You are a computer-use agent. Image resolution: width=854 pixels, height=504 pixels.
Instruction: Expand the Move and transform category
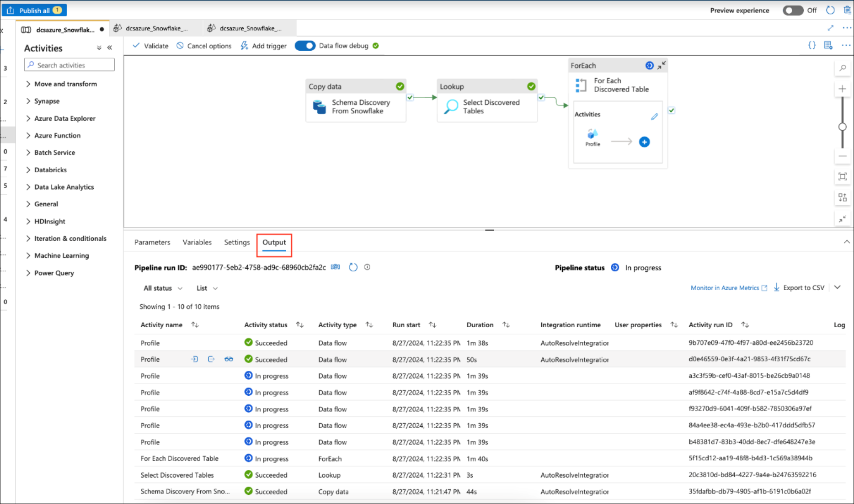pyautogui.click(x=65, y=84)
